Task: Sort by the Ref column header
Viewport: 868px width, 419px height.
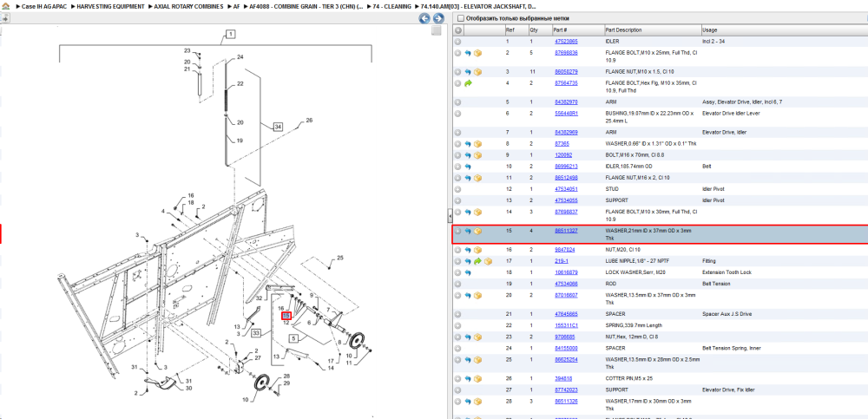Action: [516, 29]
